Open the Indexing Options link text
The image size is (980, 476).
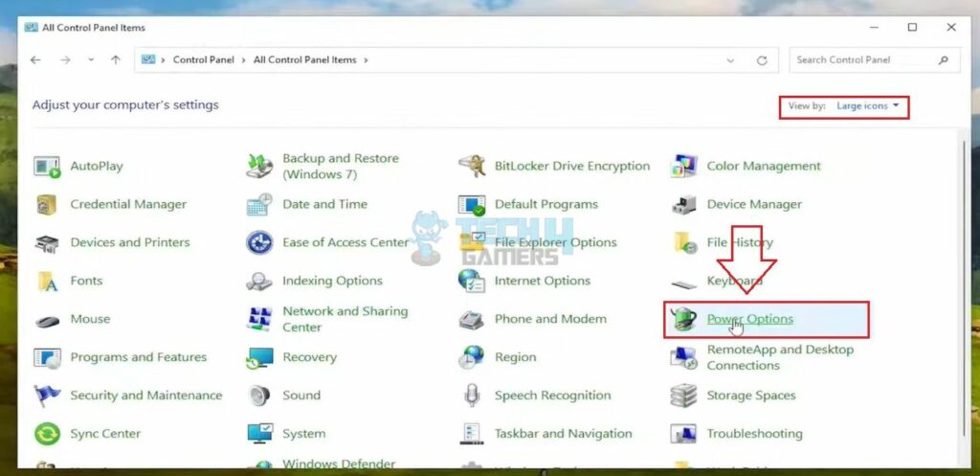(332, 281)
